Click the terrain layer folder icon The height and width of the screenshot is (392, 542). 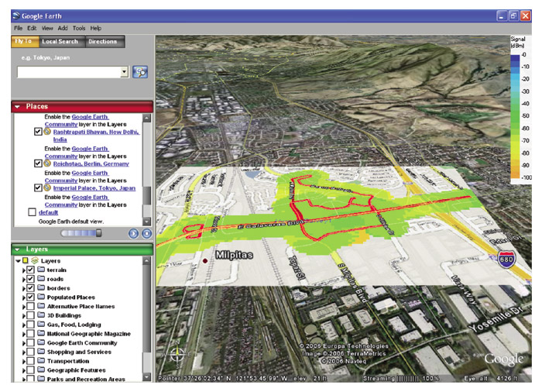(41, 270)
